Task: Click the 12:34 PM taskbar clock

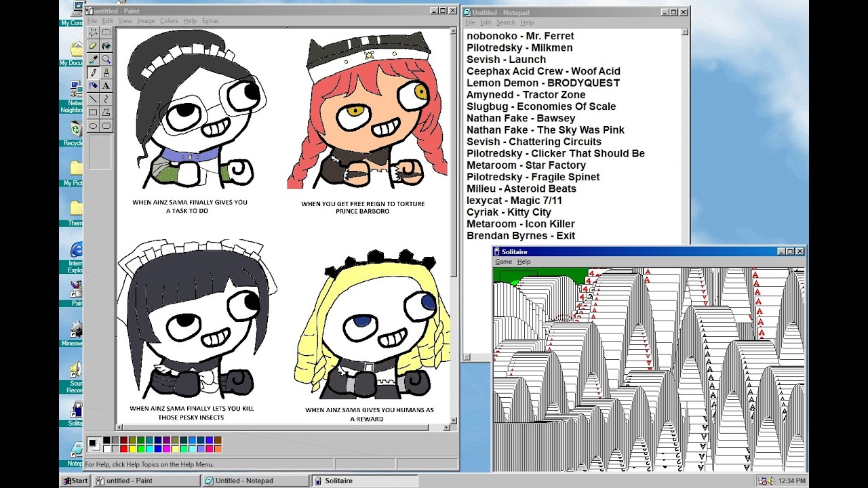Action: (791, 481)
